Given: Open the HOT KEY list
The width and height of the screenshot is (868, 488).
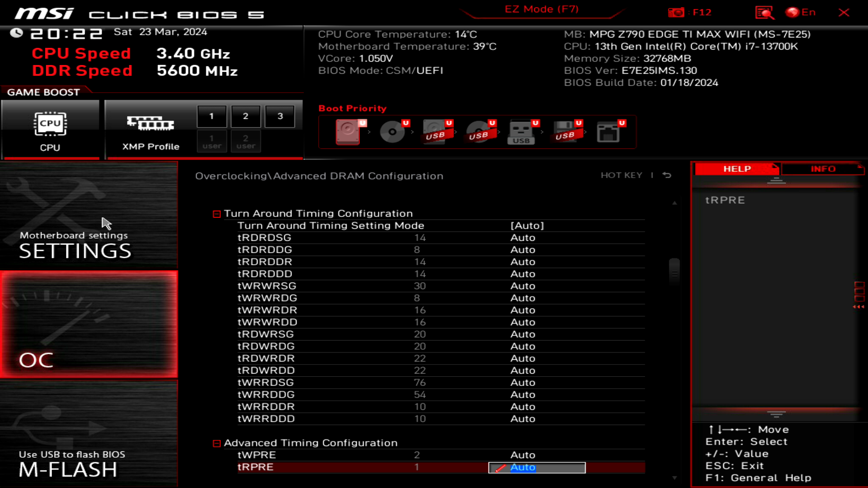Looking at the screenshot, I should (x=621, y=175).
